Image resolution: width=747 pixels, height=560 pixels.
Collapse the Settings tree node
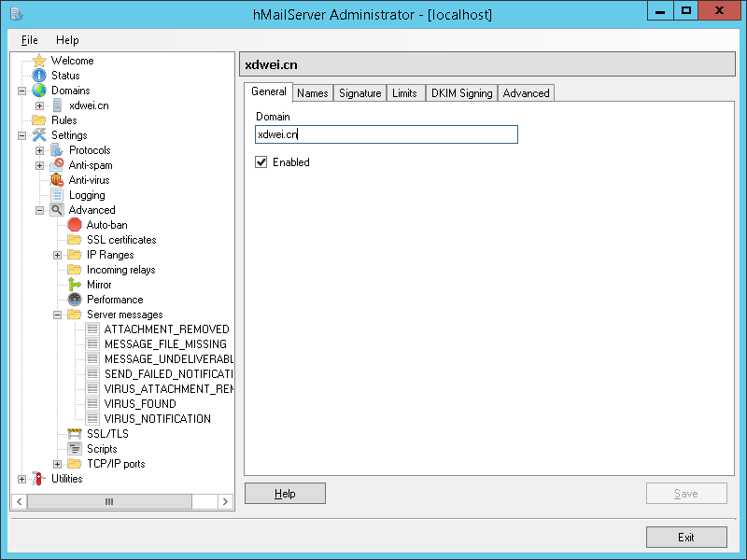click(x=21, y=135)
